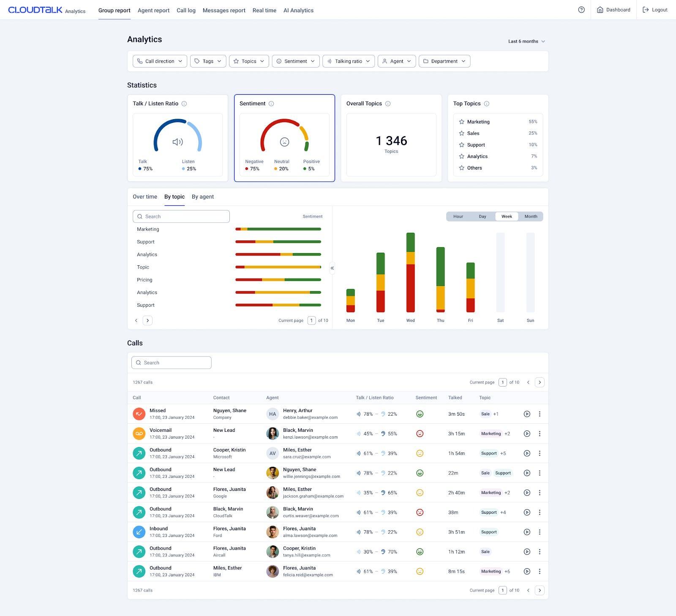Image resolution: width=676 pixels, height=616 pixels.
Task: Go to next page of calls table
Action: [540, 382]
